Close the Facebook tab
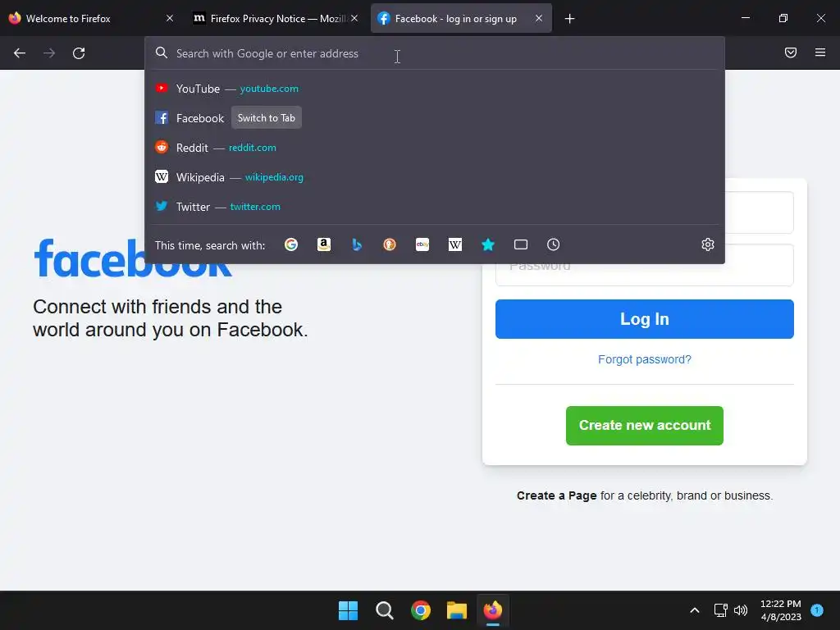840x630 pixels. [x=539, y=18]
